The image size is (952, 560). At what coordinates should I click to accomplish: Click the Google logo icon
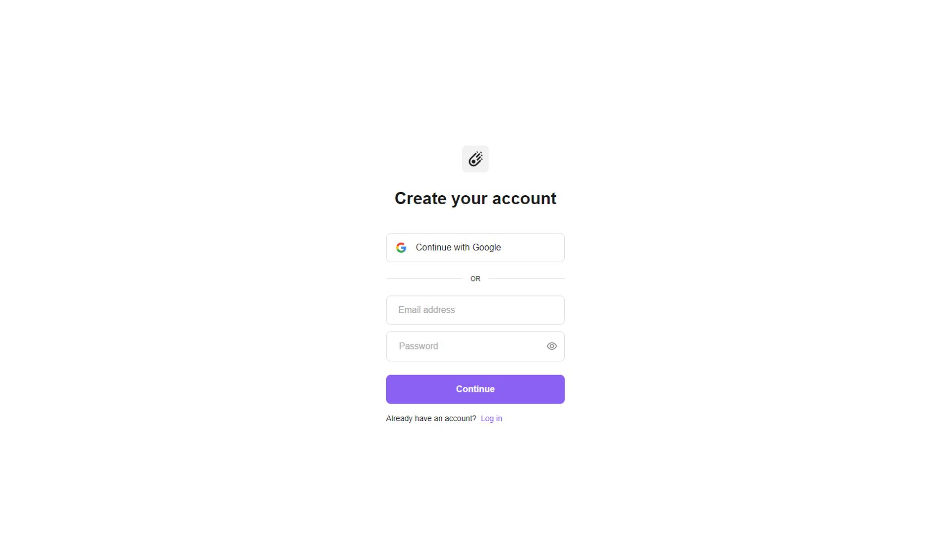tap(401, 247)
